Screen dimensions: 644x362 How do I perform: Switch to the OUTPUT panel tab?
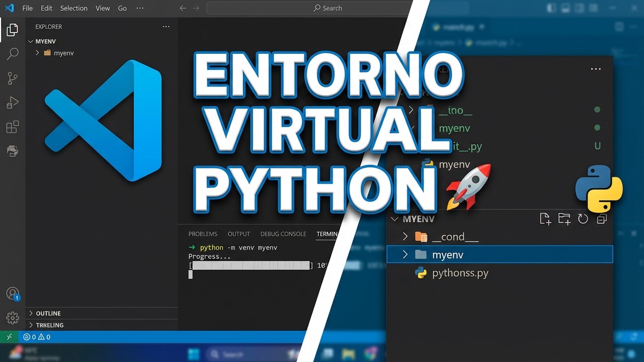click(238, 234)
